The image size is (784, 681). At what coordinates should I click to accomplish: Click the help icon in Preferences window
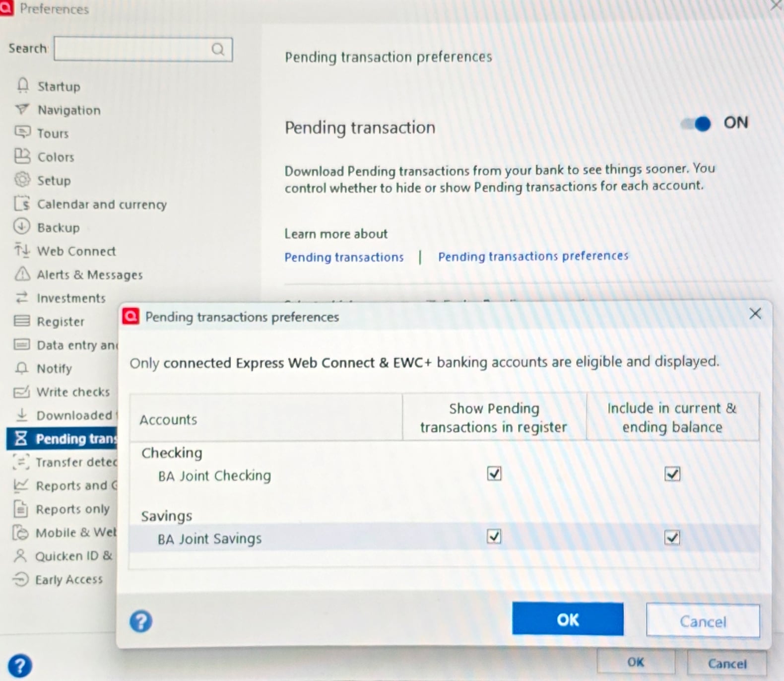20,666
